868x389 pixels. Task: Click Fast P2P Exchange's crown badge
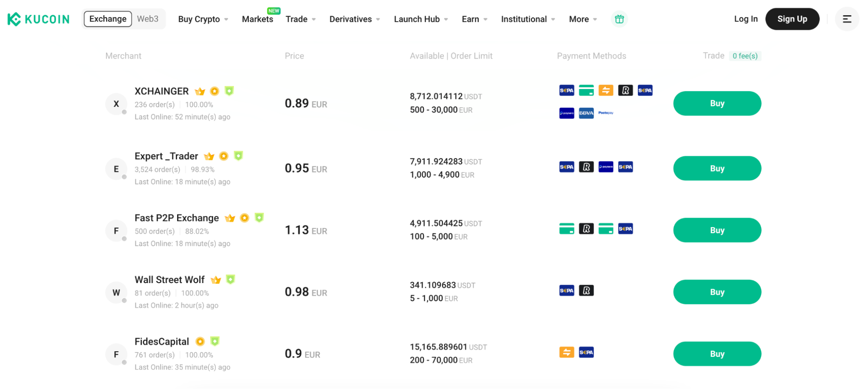click(x=230, y=218)
